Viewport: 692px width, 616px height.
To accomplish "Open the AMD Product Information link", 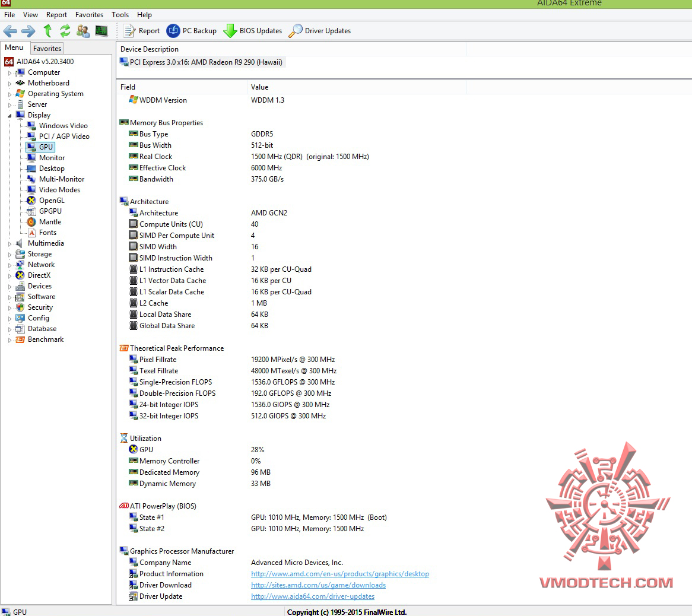I will point(340,574).
